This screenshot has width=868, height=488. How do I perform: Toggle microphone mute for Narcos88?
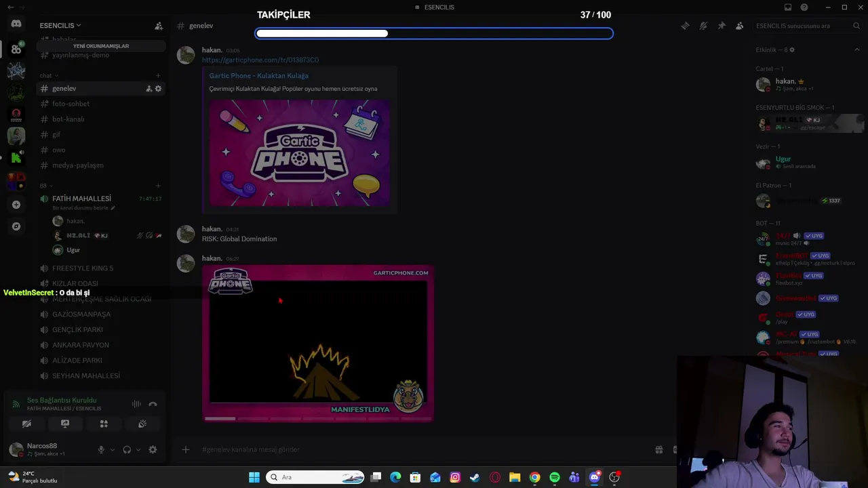[101, 449]
